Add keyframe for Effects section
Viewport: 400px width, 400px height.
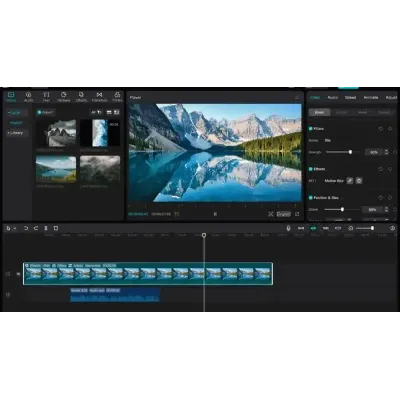click(390, 169)
